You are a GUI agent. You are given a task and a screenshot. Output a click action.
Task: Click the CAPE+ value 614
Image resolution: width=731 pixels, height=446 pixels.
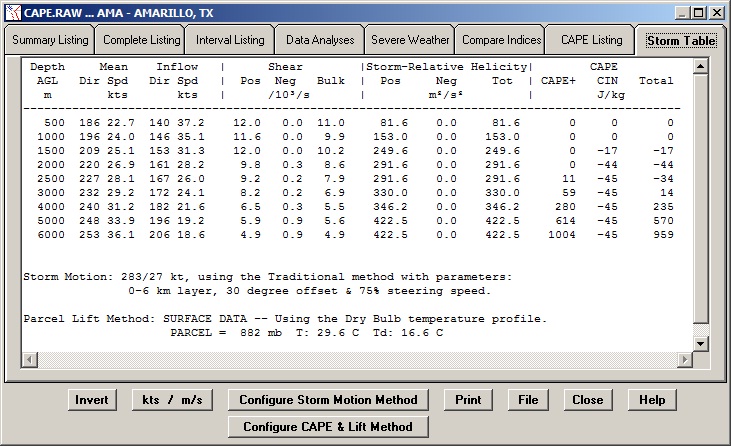pos(565,221)
